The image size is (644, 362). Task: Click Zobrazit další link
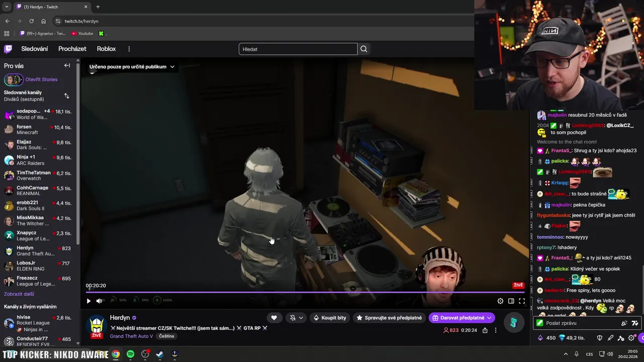click(19, 294)
